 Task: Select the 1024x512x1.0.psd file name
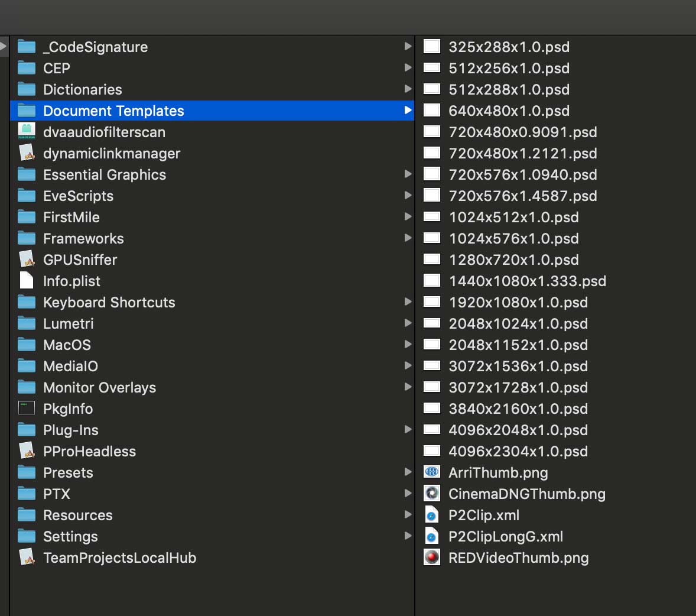514,218
